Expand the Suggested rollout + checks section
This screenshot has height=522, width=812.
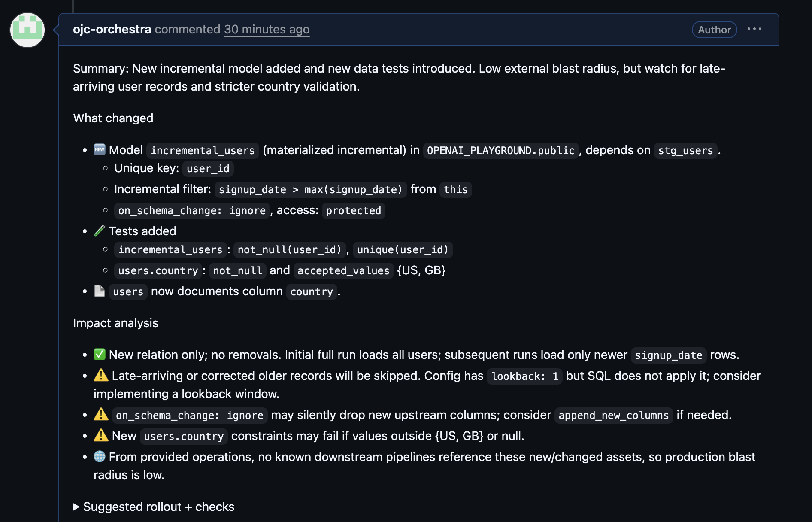click(159, 507)
